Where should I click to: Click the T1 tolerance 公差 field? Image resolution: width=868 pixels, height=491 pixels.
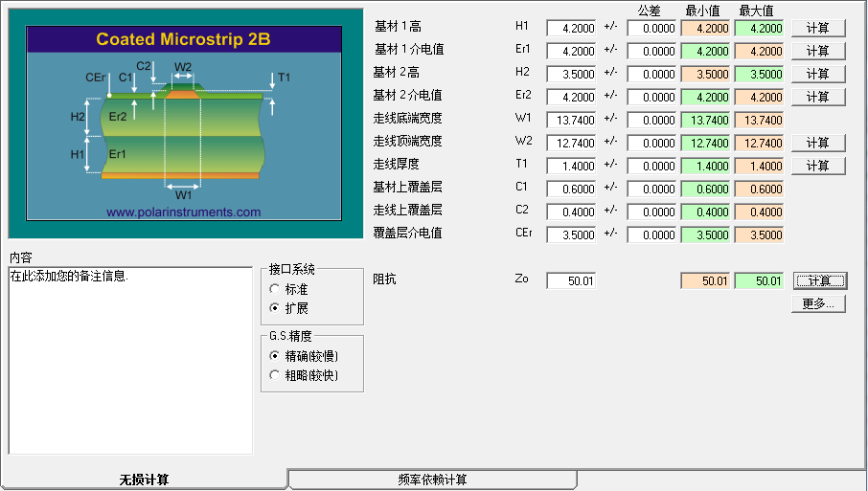click(651, 166)
